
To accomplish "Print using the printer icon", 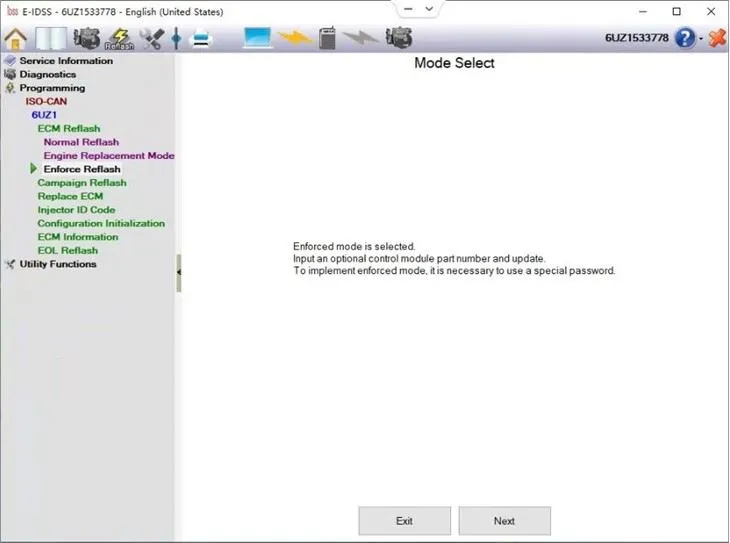I will pos(201,39).
